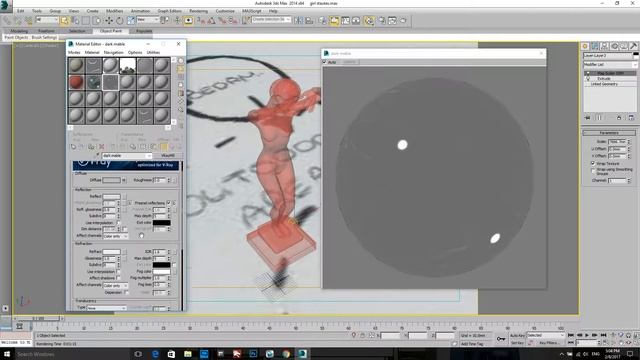Open the Modifier List dropdown
Image resolution: width=640 pixels, height=360 pixels.
610,64
